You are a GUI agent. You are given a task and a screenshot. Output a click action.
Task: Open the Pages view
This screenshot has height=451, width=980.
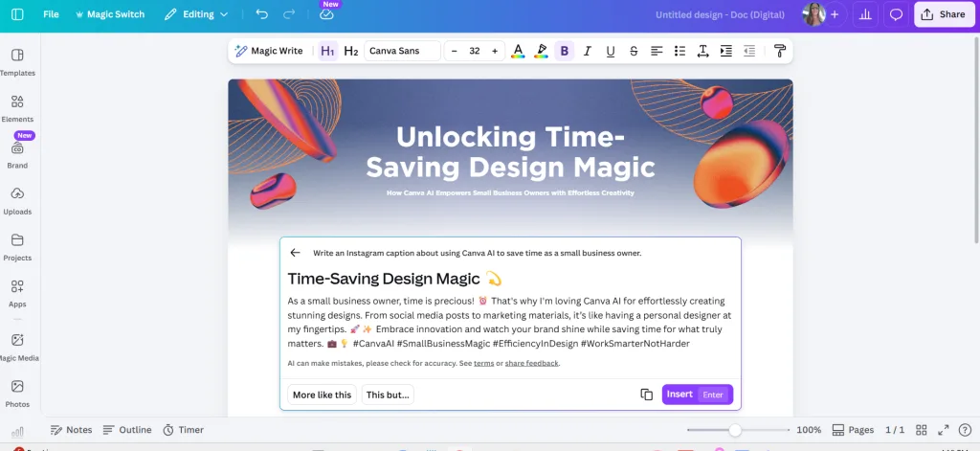click(853, 430)
